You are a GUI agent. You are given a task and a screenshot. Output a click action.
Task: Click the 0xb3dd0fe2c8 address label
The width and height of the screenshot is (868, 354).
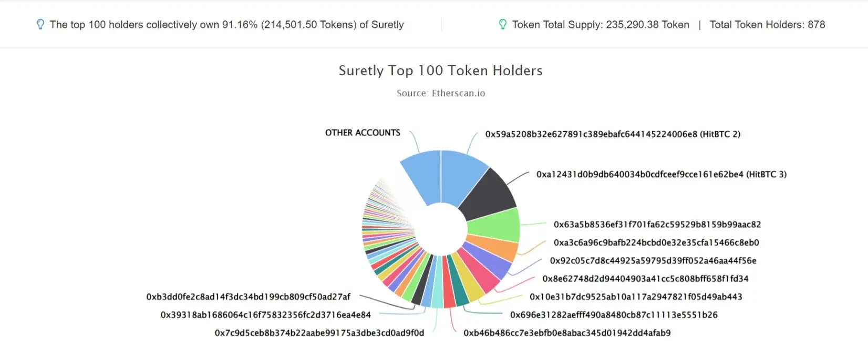pyautogui.click(x=248, y=297)
